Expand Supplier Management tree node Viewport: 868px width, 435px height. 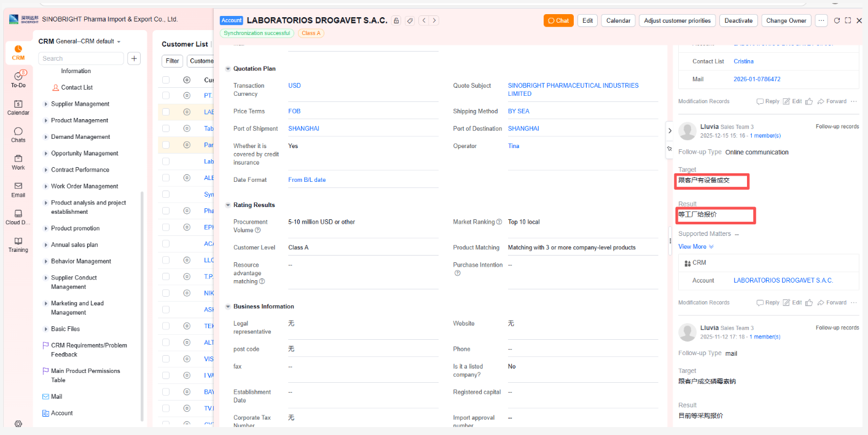(x=45, y=104)
